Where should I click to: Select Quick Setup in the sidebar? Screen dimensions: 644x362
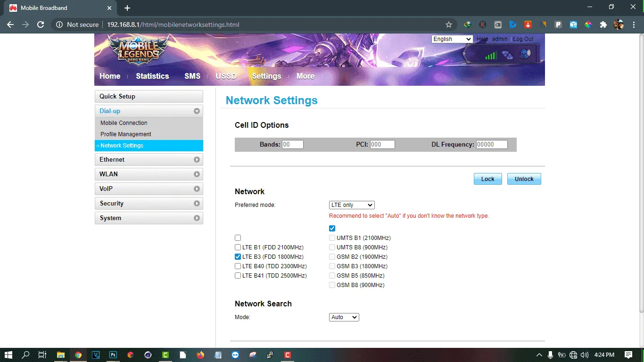point(149,97)
